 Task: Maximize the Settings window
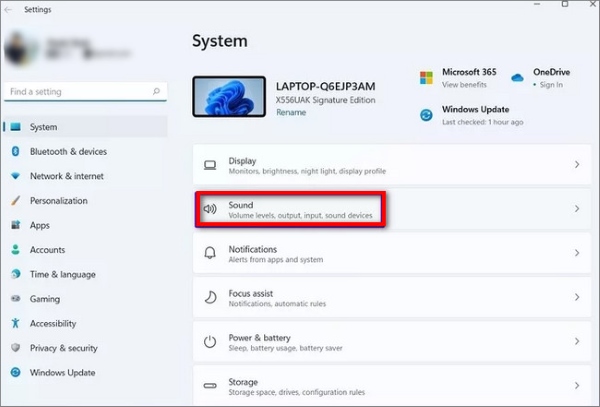click(565, 4)
